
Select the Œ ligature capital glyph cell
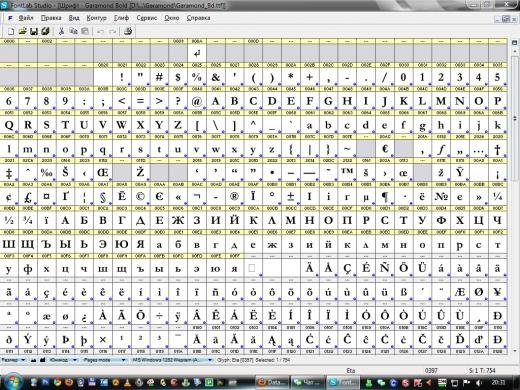103,172
